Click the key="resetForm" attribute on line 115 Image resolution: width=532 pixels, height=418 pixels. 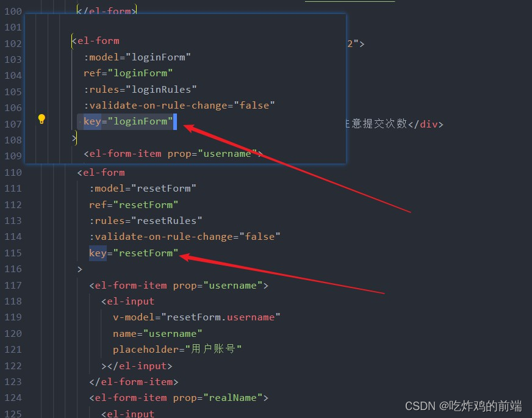[x=134, y=253]
